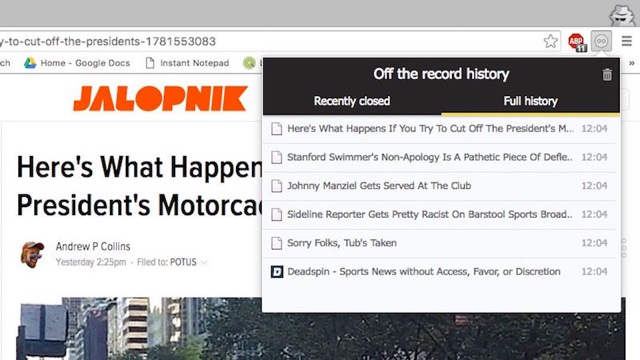Image resolution: width=640 pixels, height=360 pixels.
Task: Click the address bar URL field
Action: pyautogui.click(x=269, y=41)
